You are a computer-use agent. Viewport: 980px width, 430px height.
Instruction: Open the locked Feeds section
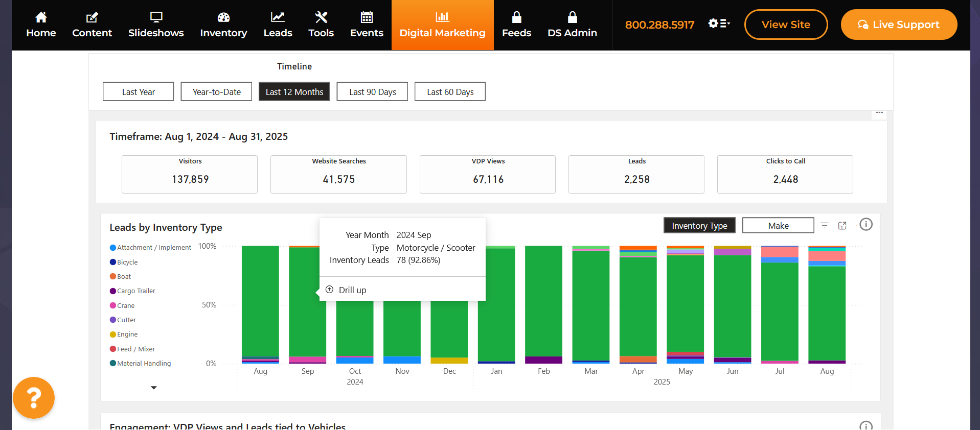516,25
